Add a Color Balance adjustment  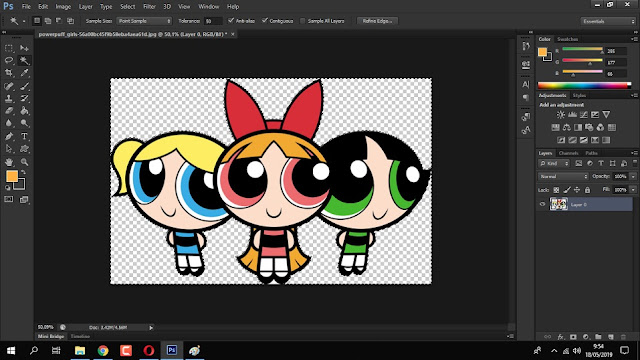(567, 127)
